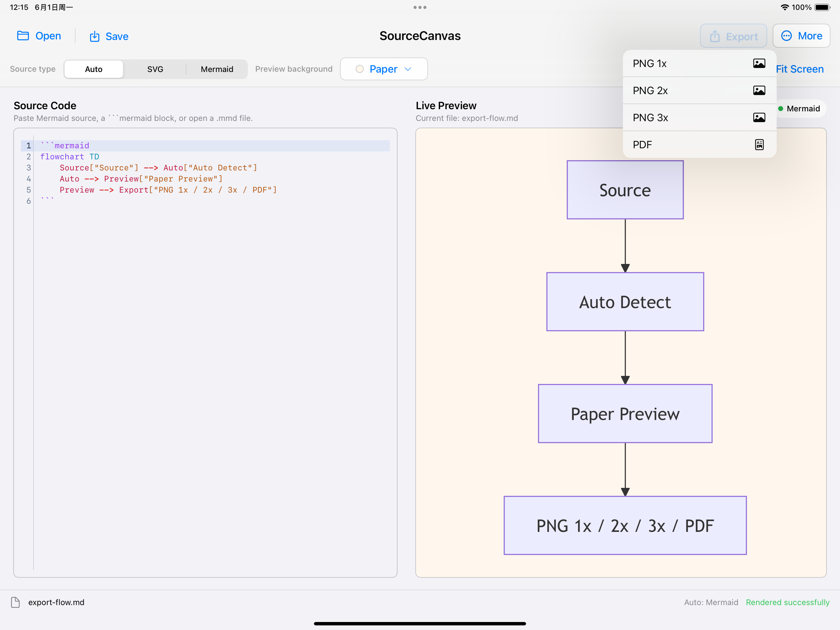The width and height of the screenshot is (840, 630).
Task: Click the file icon next to export-flow.md
Action: coord(16,602)
